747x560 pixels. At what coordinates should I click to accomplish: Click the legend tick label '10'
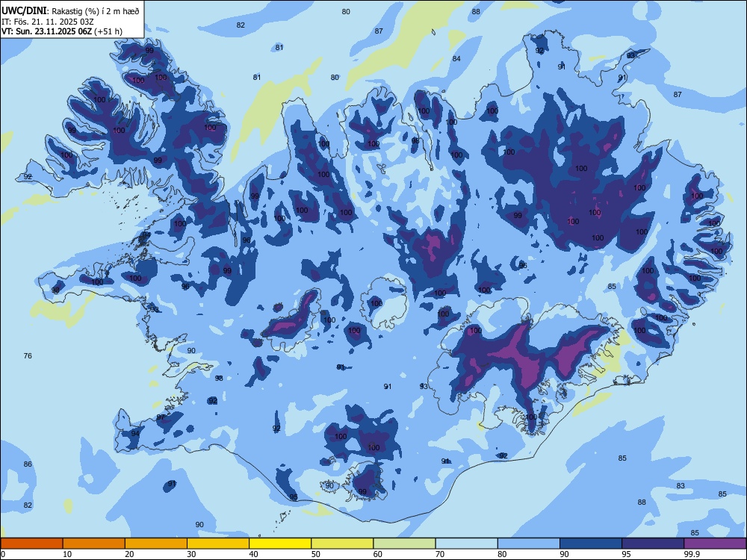point(67,554)
